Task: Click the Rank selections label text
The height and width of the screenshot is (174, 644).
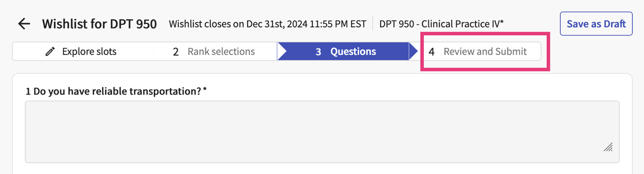Action: click(x=221, y=52)
